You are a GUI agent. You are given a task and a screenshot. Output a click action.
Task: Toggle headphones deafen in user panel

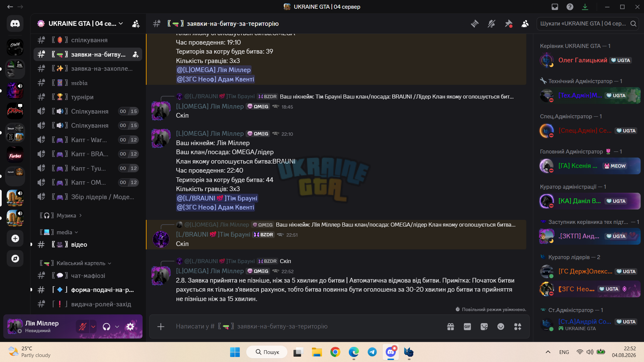106,326
